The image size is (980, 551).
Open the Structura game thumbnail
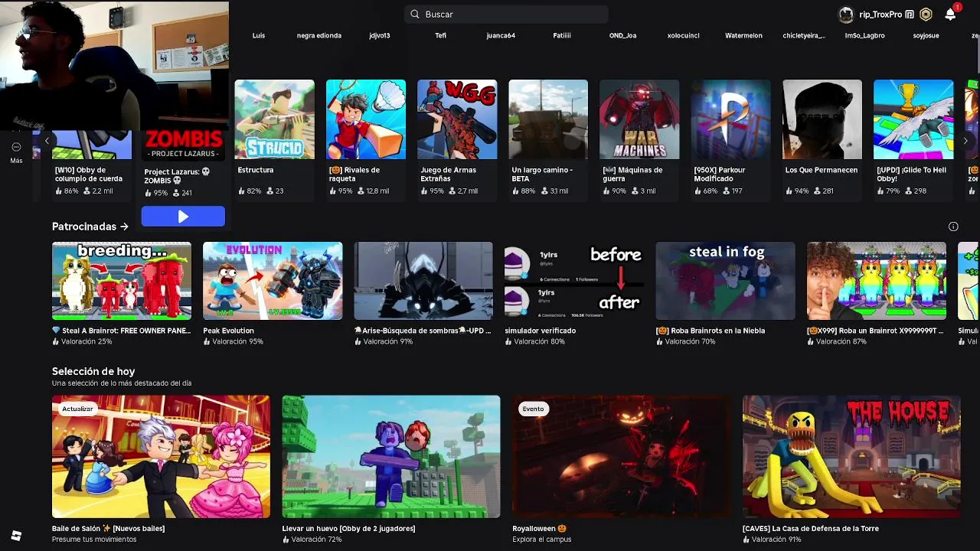[x=274, y=119]
